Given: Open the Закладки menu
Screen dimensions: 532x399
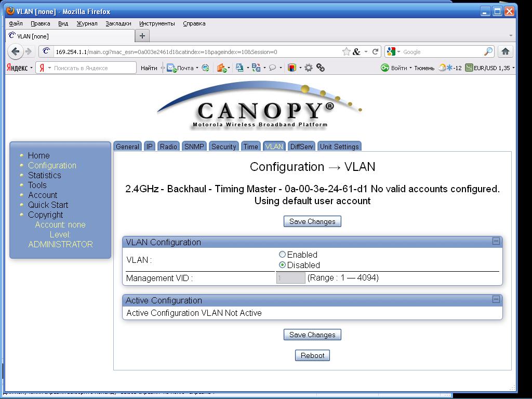Looking at the screenshot, I should [x=118, y=23].
